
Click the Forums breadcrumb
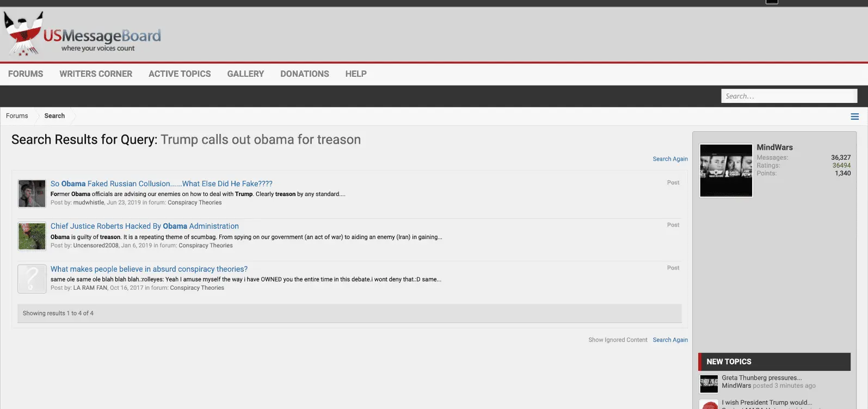pos(17,116)
